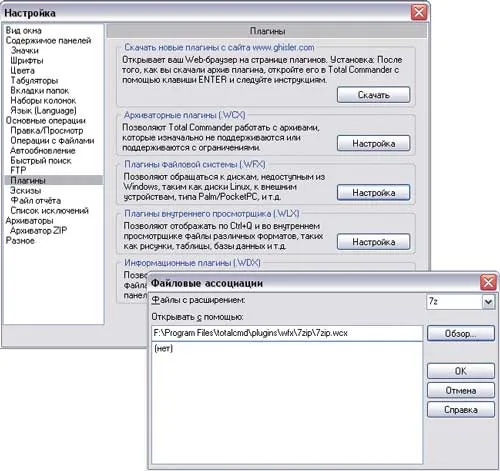Open 'FTP' settings page

pos(18,170)
